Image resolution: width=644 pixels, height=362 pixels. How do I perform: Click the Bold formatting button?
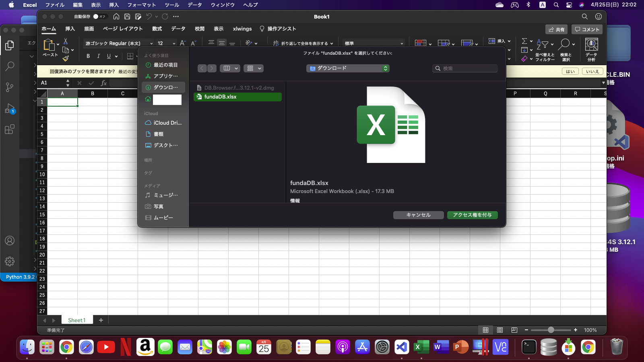pos(88,56)
